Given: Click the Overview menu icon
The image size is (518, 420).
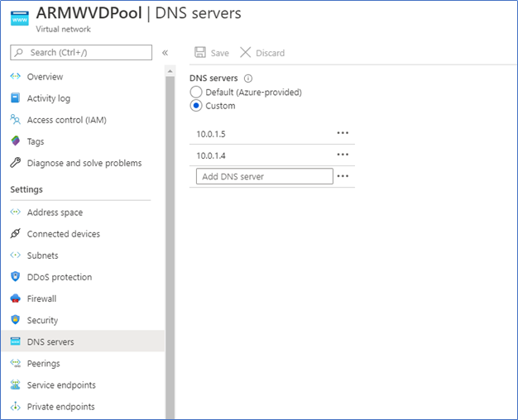Looking at the screenshot, I should (x=15, y=77).
